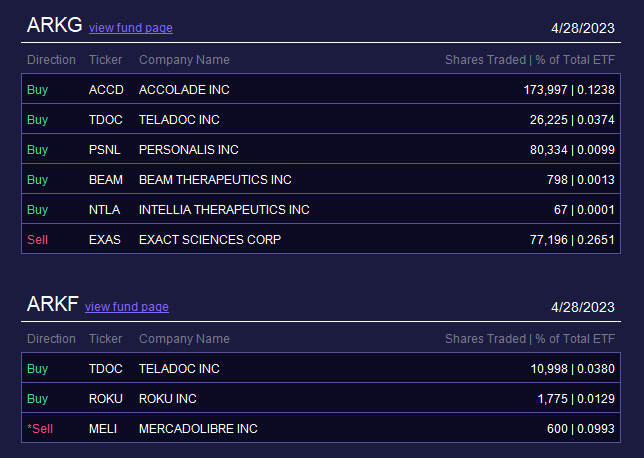Image resolution: width=644 pixels, height=458 pixels.
Task: Click the value 26,225 | 0.0374
Action: [x=572, y=120]
